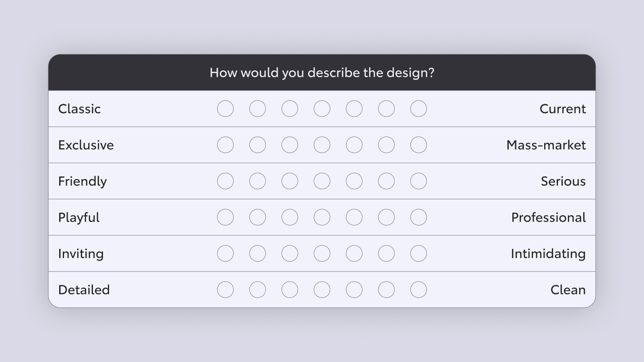Select the second radio in Friendly row
The height and width of the screenshot is (362, 644).
258,181
